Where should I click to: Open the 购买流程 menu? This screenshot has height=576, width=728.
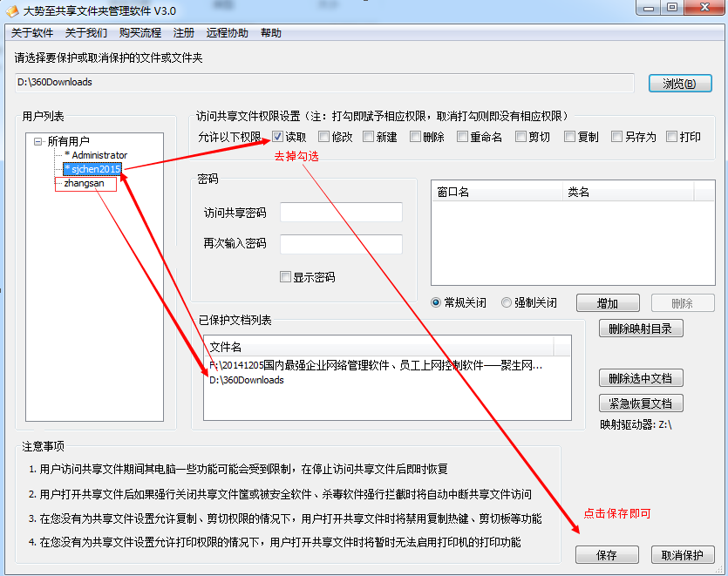pos(139,33)
